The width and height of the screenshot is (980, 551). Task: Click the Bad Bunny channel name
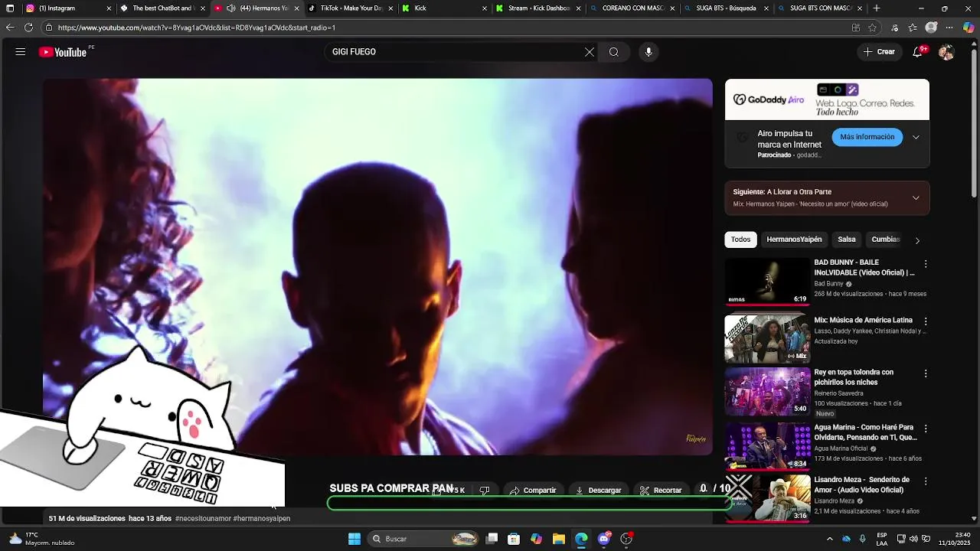[828, 284]
